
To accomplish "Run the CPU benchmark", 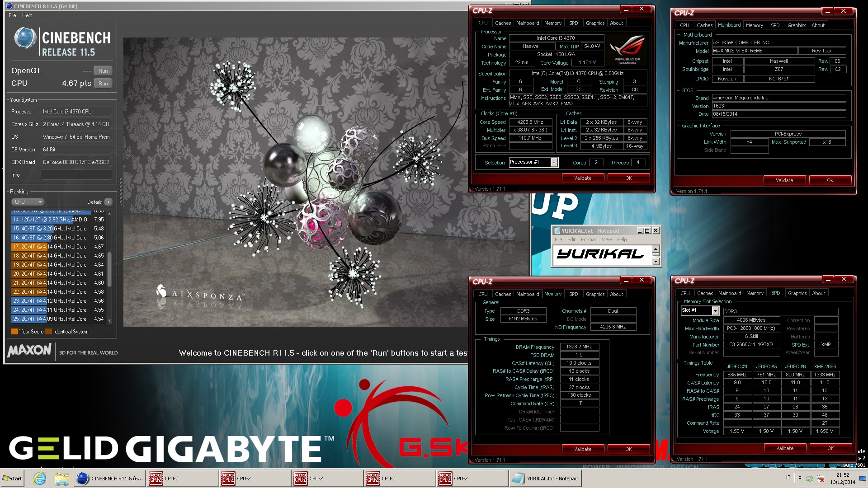I will pos(103,84).
